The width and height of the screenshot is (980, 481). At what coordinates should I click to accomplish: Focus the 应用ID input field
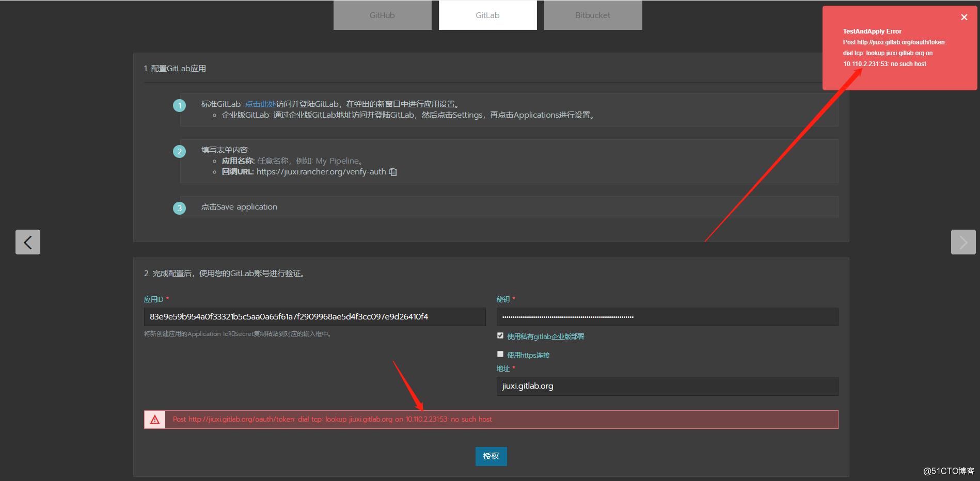coord(314,317)
